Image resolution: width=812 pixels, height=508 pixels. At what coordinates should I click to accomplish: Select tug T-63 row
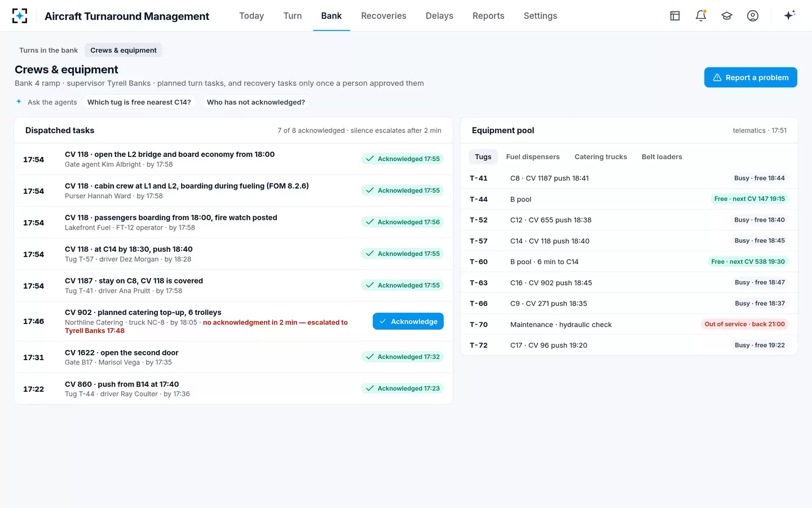coord(629,283)
